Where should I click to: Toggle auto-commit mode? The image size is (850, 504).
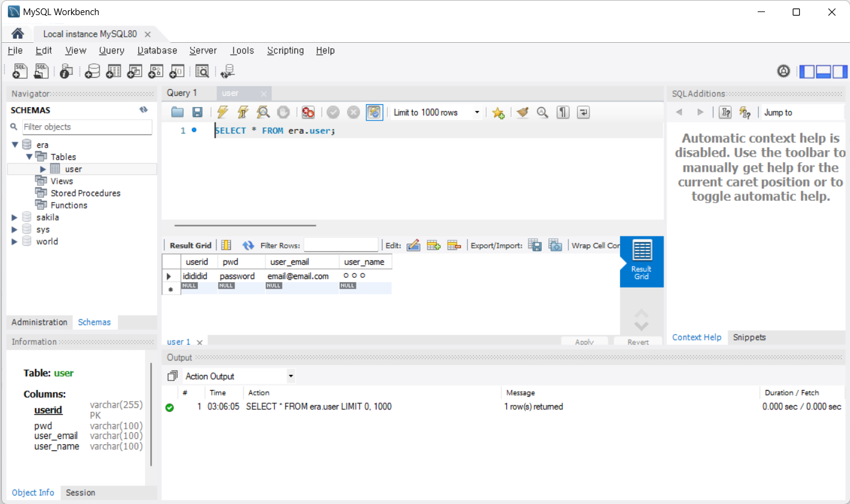pyautogui.click(x=375, y=112)
